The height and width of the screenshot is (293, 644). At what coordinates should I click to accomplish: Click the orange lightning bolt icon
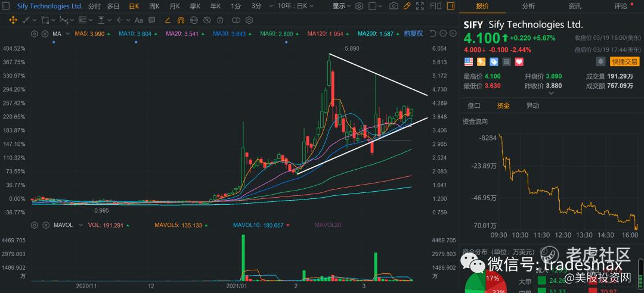point(481,62)
